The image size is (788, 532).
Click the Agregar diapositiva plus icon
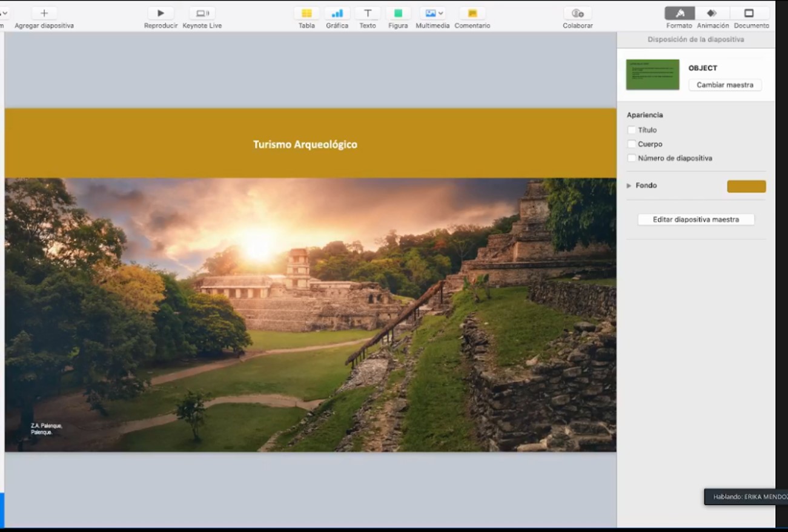tap(44, 13)
